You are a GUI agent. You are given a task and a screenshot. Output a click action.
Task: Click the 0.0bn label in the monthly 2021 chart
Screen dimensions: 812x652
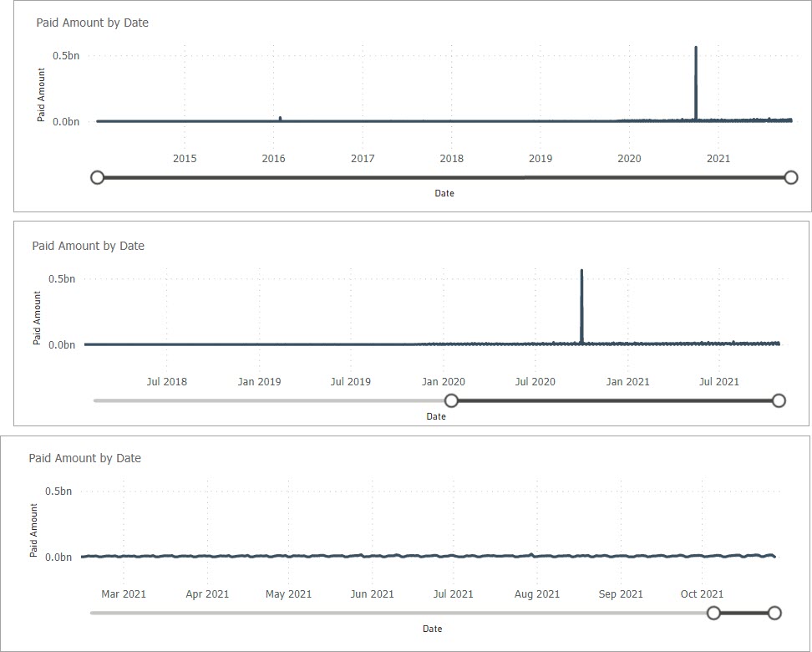58,558
